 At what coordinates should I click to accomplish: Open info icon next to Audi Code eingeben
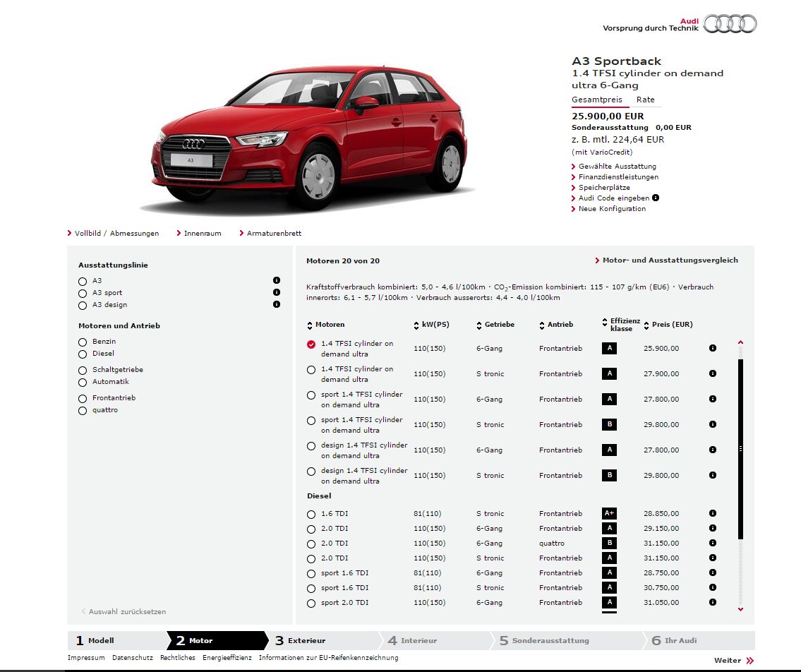[x=656, y=198]
